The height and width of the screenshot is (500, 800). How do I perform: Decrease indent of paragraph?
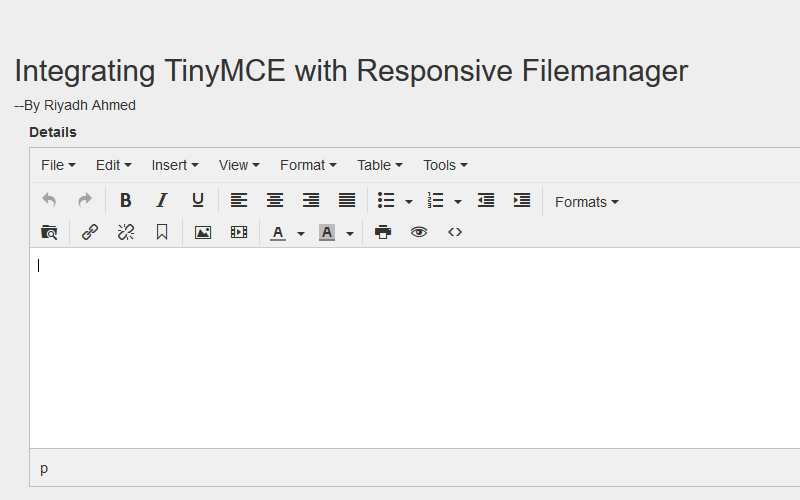486,201
